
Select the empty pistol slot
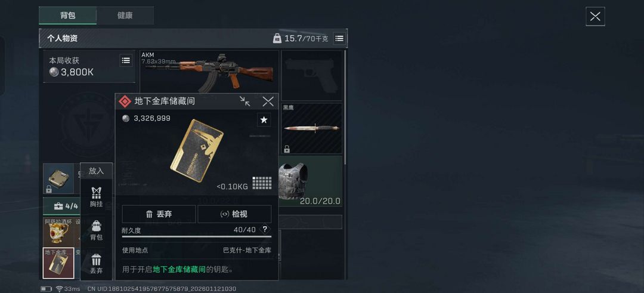point(312,75)
